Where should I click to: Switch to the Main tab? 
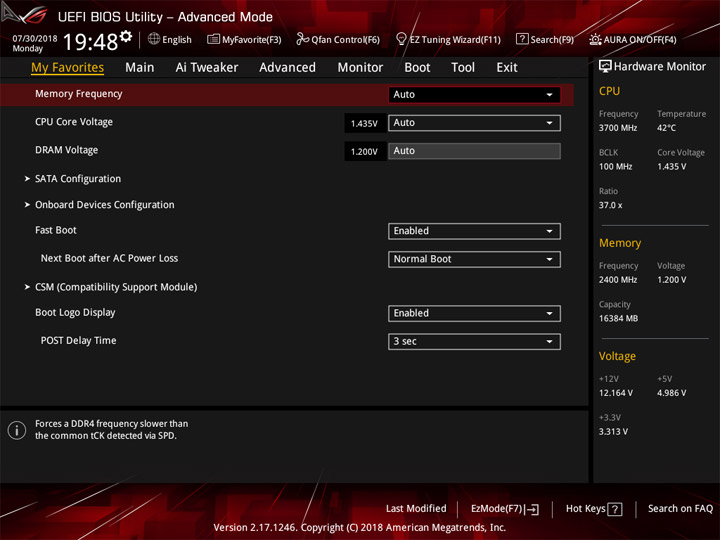[140, 68]
